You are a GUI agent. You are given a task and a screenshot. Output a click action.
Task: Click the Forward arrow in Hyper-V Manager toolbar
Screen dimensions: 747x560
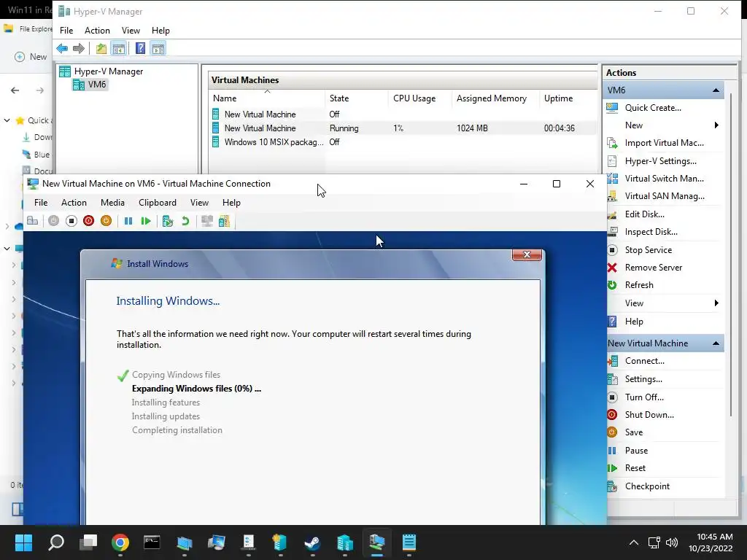(79, 49)
